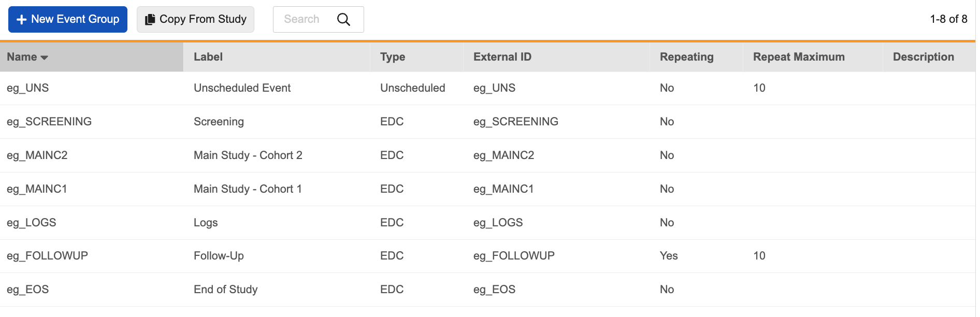The height and width of the screenshot is (317, 980).
Task: Open the eg_SCREENING event group
Action: [x=49, y=122]
